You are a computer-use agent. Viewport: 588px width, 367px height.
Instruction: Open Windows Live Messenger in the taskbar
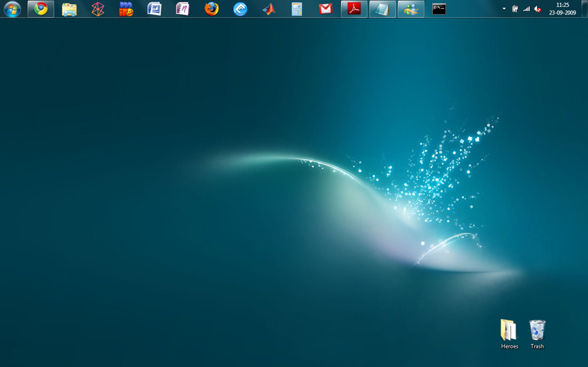411,9
